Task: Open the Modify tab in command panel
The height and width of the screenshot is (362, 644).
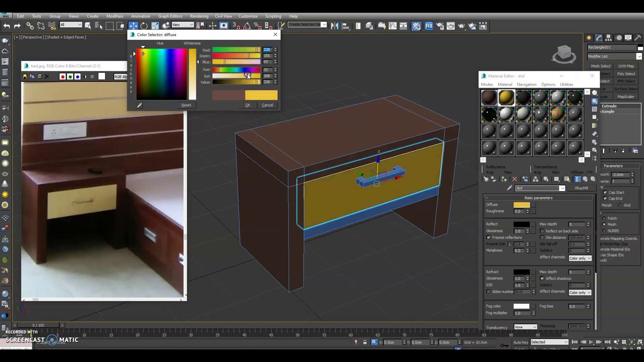Action: coord(599,38)
